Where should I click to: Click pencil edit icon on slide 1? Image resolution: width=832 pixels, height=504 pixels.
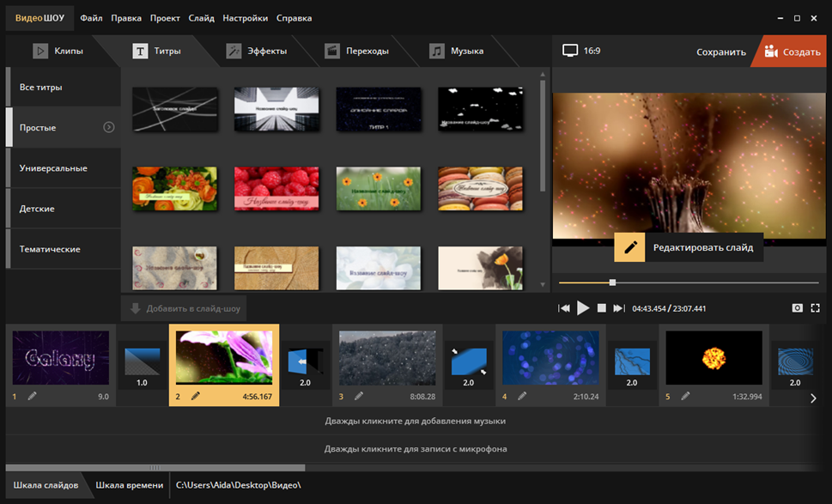click(33, 396)
